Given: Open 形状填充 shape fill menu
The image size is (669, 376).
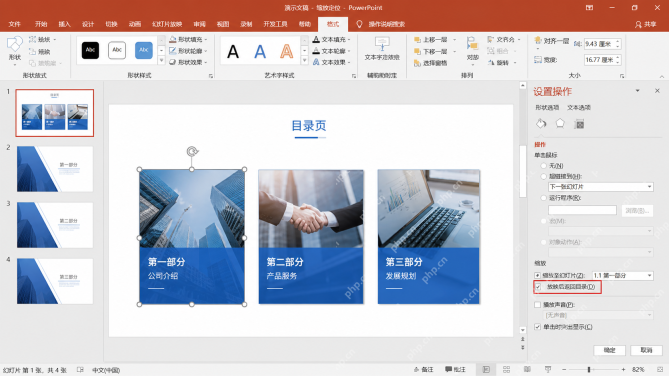Looking at the screenshot, I should tap(188, 39).
